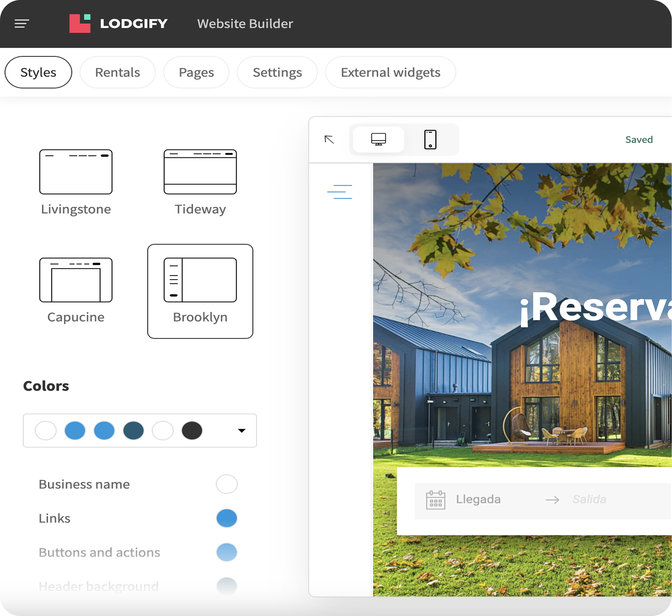The width and height of the screenshot is (672, 616).
Task: Pick the Business name color swatch
Action: (227, 484)
